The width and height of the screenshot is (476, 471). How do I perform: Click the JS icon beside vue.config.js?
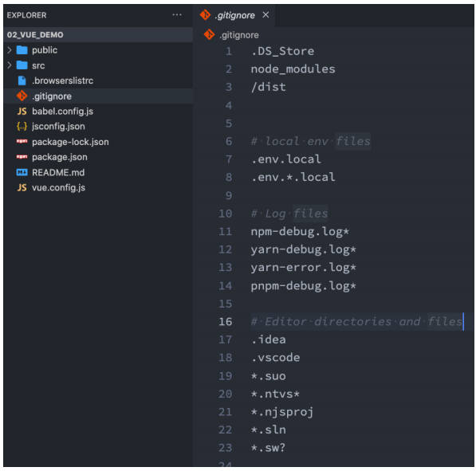pos(22,187)
